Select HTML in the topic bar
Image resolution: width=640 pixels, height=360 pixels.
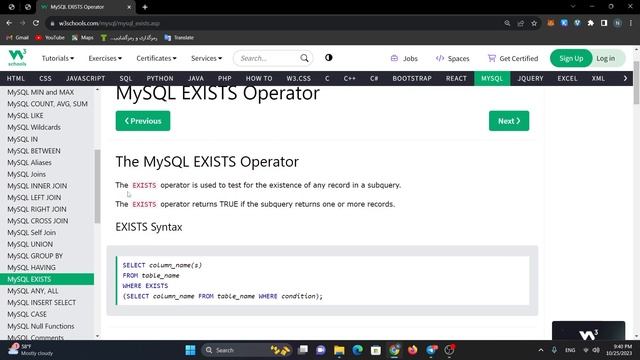[16, 78]
